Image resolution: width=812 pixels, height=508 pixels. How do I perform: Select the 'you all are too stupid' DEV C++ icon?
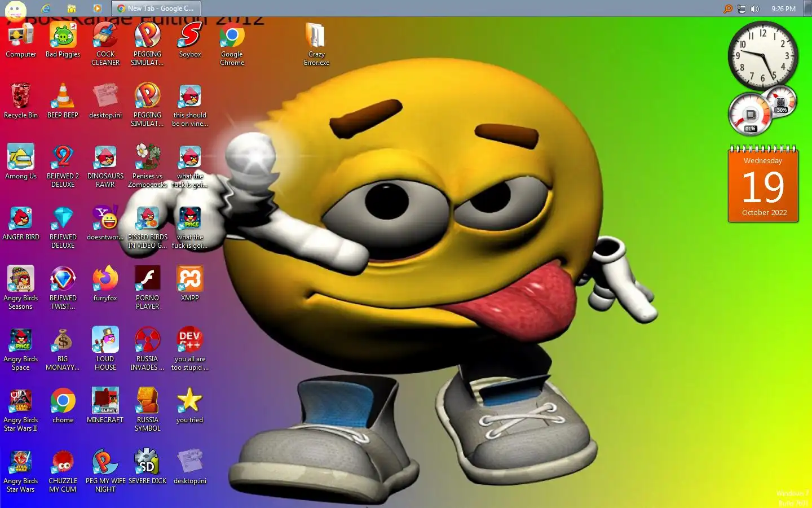pos(190,349)
